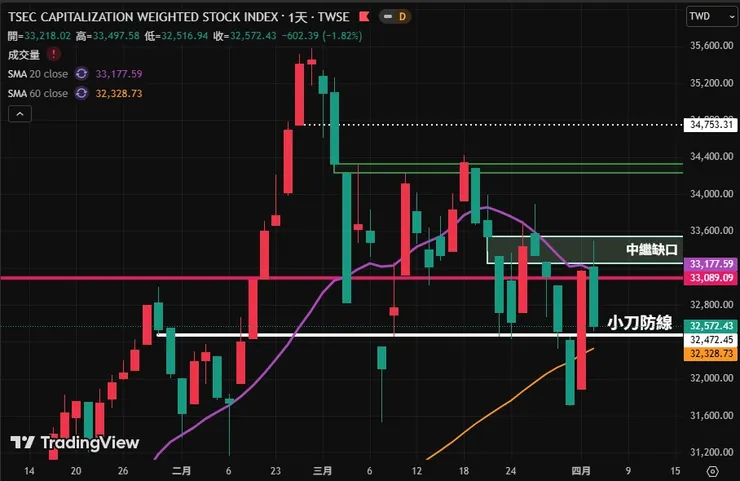Collapse the indicator legend chevron

pos(20,114)
